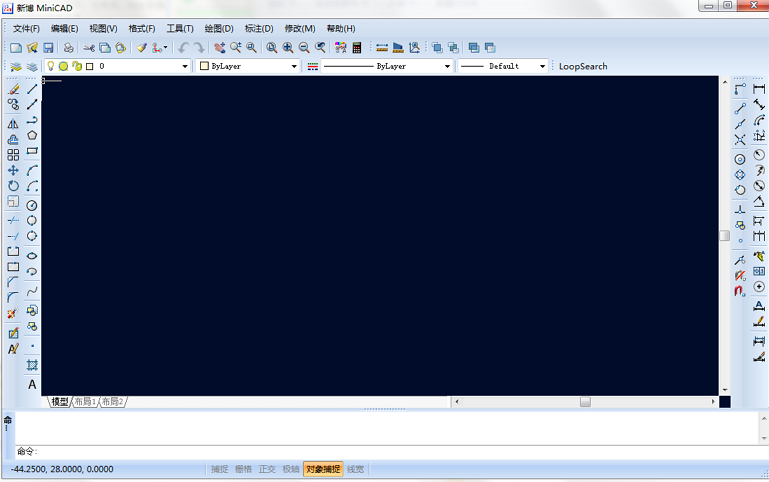The height and width of the screenshot is (482, 769).
Task: Toggle the 线宽 lineweight display
Action: 356,469
